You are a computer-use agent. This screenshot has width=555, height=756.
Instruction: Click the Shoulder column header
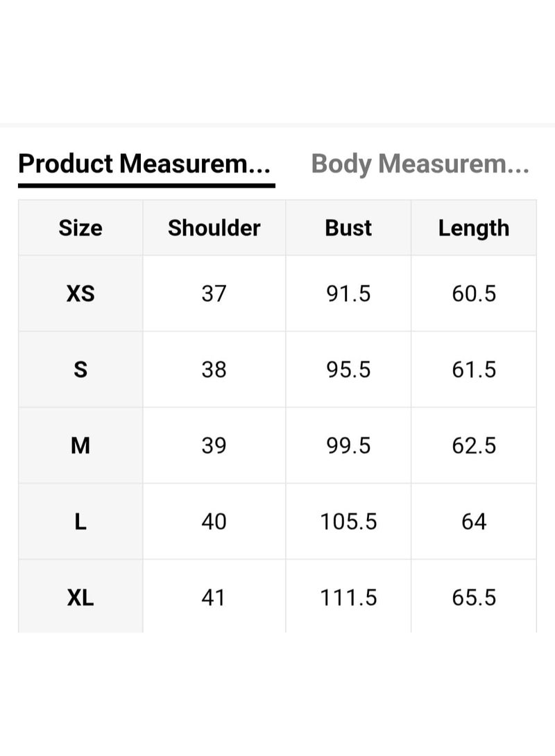pyautogui.click(x=214, y=228)
